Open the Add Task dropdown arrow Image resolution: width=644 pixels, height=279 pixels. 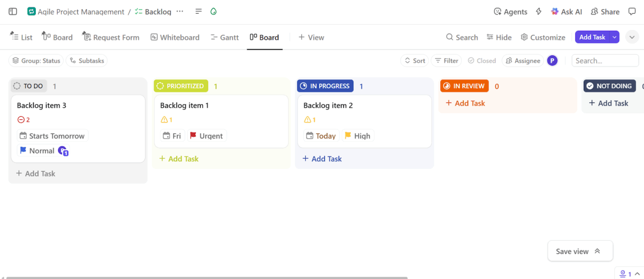(x=614, y=36)
